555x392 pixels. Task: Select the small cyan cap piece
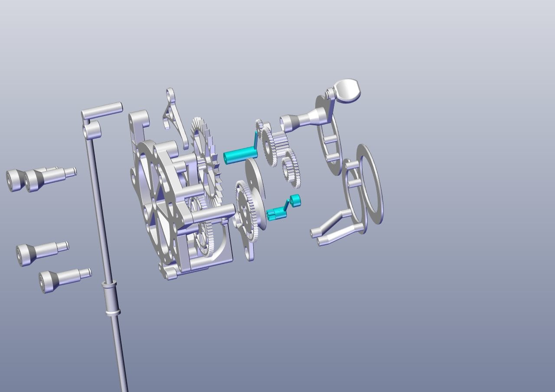tap(295, 200)
